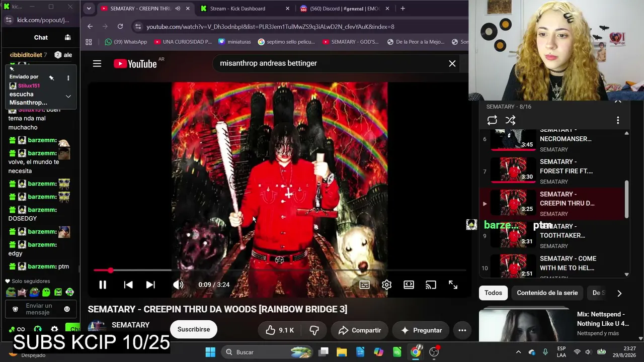Skip to the next playlist video

(150, 285)
